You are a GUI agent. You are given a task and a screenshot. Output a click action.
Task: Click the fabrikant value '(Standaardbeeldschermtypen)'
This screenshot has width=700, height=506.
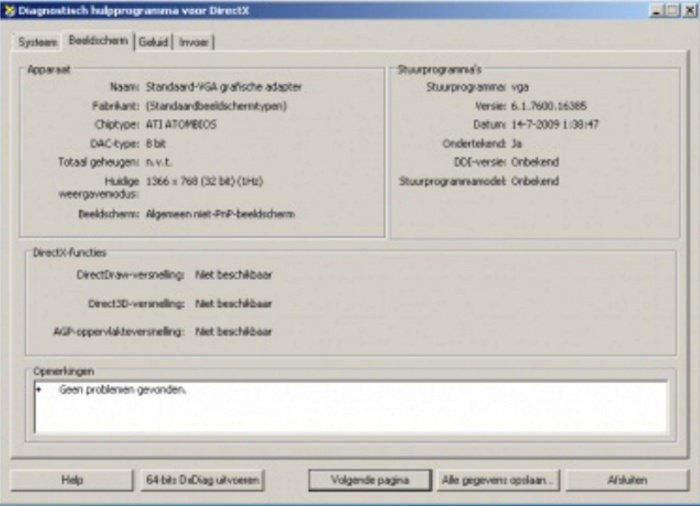coord(217,106)
